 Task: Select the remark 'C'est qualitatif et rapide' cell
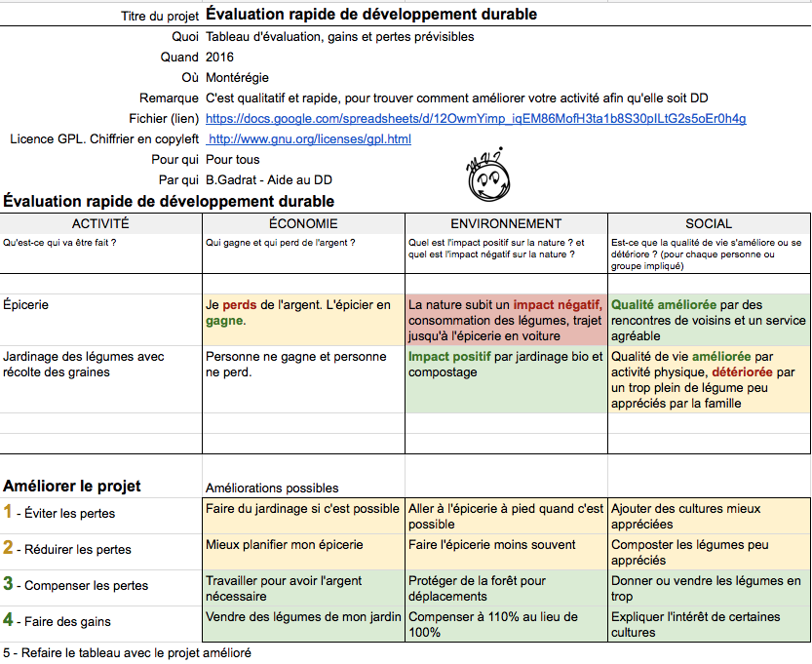click(x=457, y=98)
